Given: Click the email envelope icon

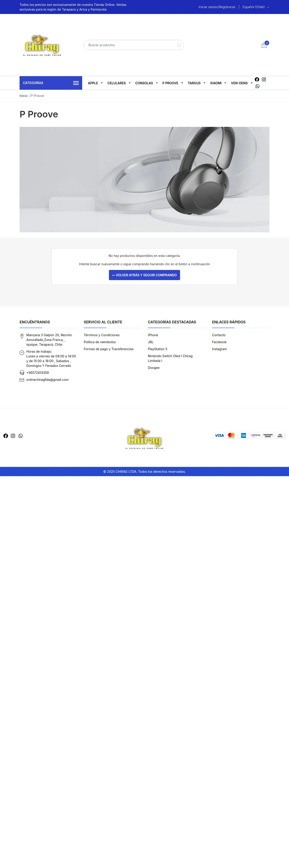Looking at the screenshot, I should pos(22,380).
